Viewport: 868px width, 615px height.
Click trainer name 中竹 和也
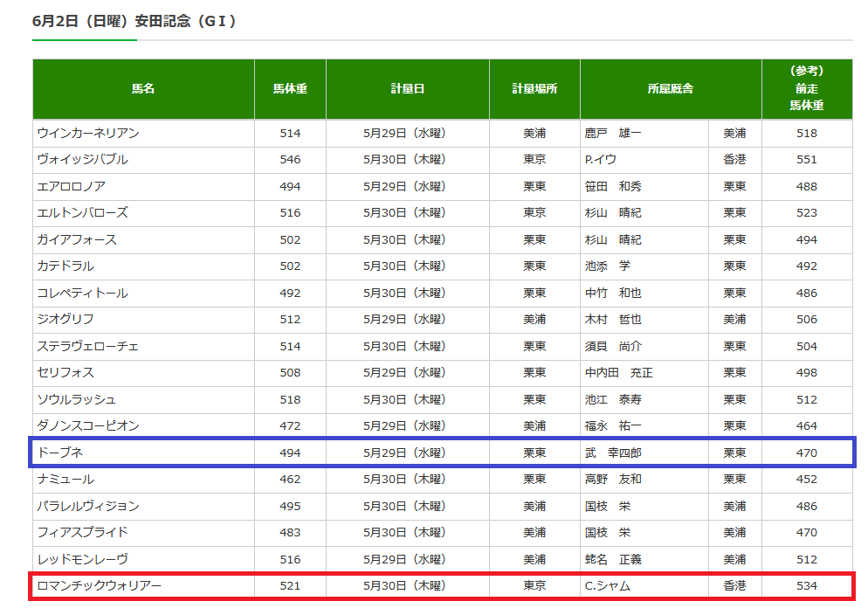click(613, 293)
